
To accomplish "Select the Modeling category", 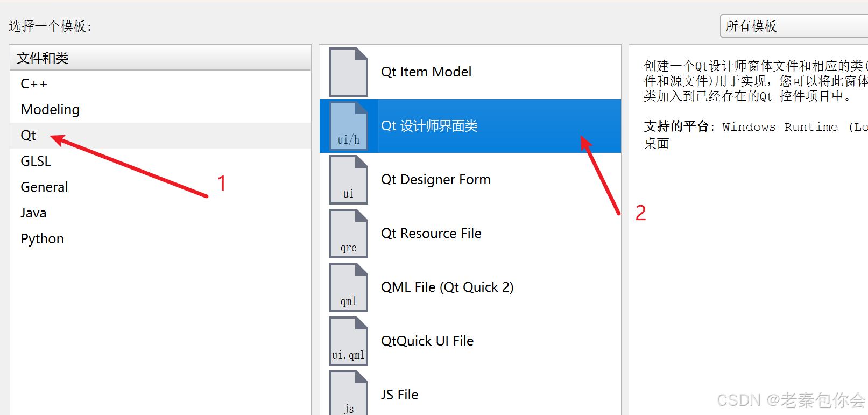I will click(160, 109).
